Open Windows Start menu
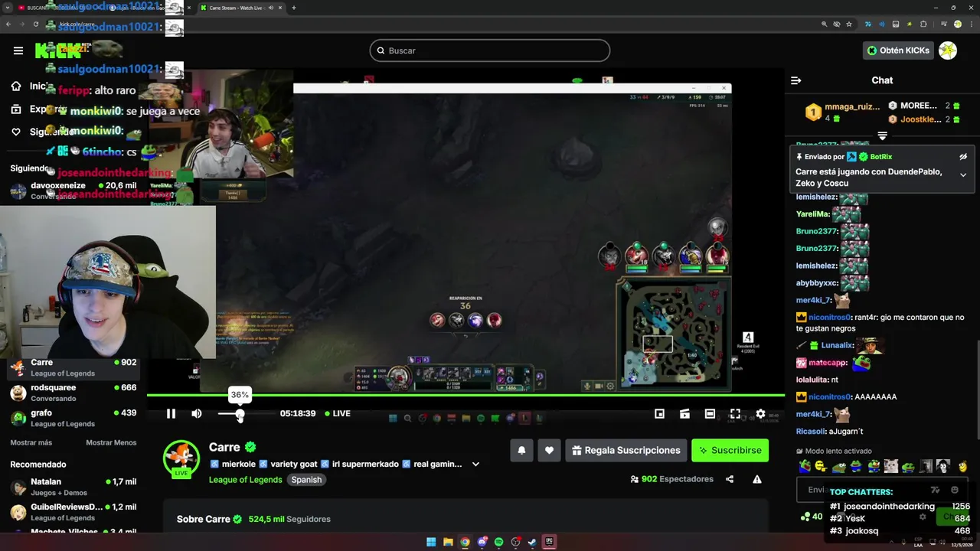 point(431,543)
